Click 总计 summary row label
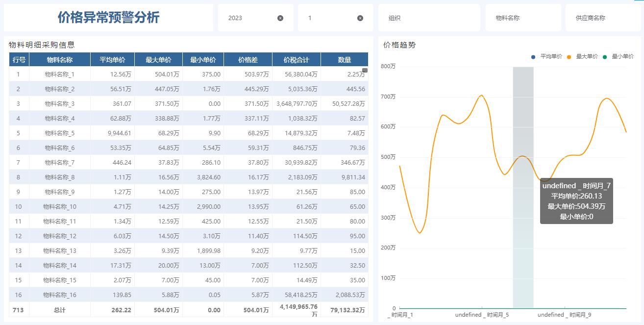Viewport: 644px width, 325px height. click(x=59, y=310)
